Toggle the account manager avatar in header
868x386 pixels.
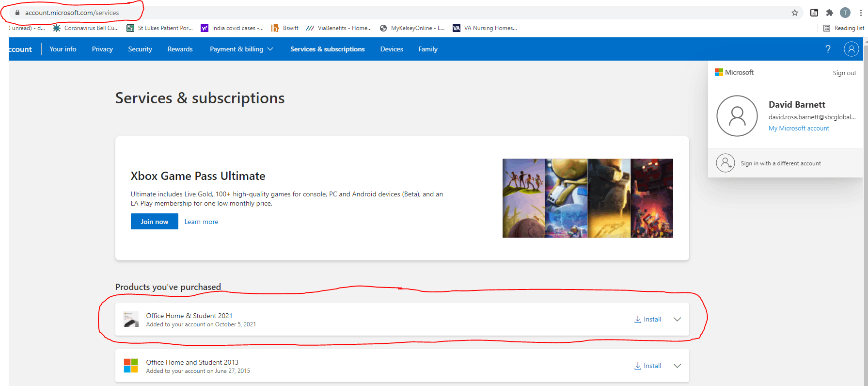tap(852, 49)
